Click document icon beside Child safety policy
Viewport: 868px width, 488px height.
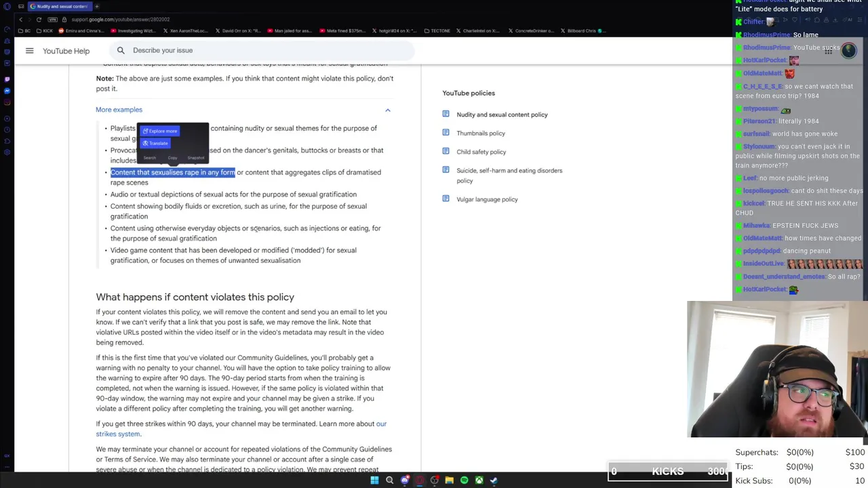[x=446, y=151]
